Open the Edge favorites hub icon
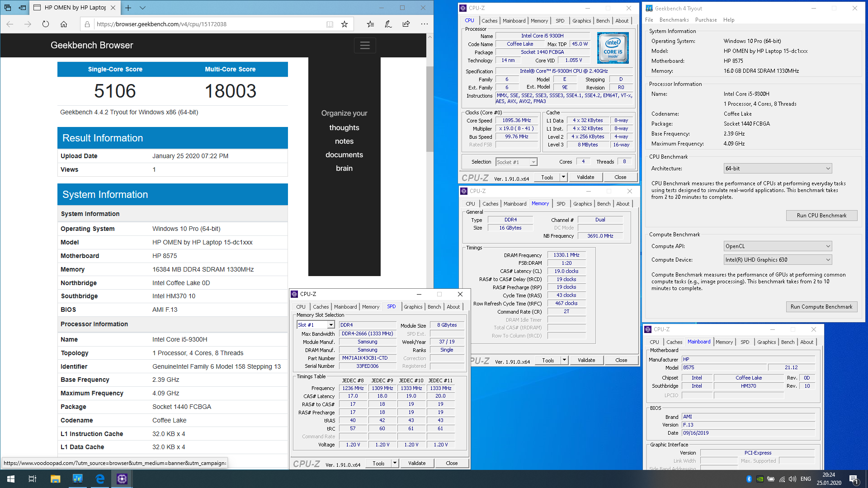The height and width of the screenshot is (488, 868). tap(370, 24)
